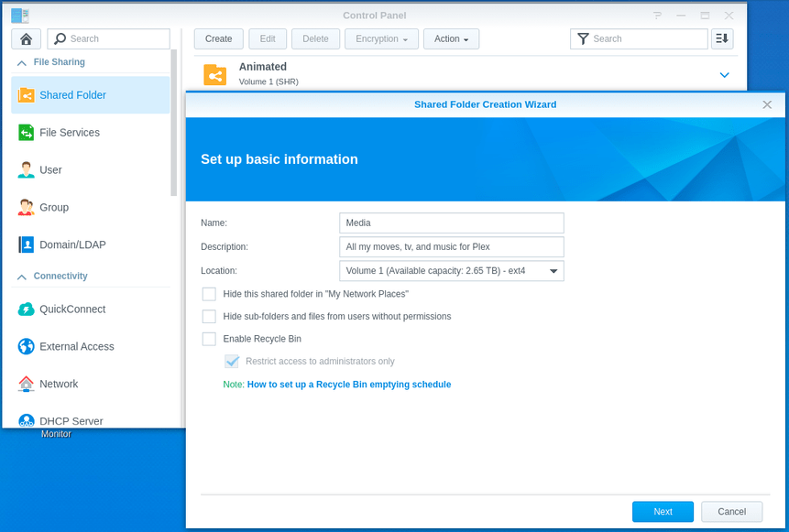Screen dimensions: 789x532
Task: Click the Monitor desktop label
Action: tap(56, 434)
